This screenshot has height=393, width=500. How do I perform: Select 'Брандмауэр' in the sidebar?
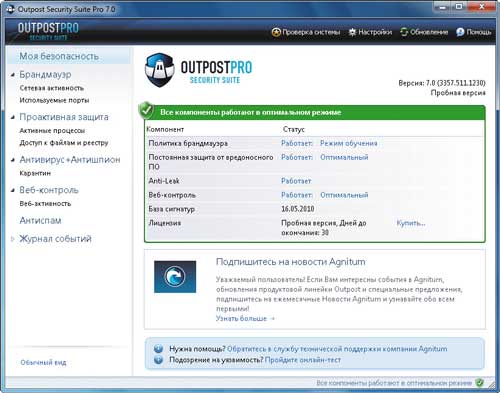45,74
